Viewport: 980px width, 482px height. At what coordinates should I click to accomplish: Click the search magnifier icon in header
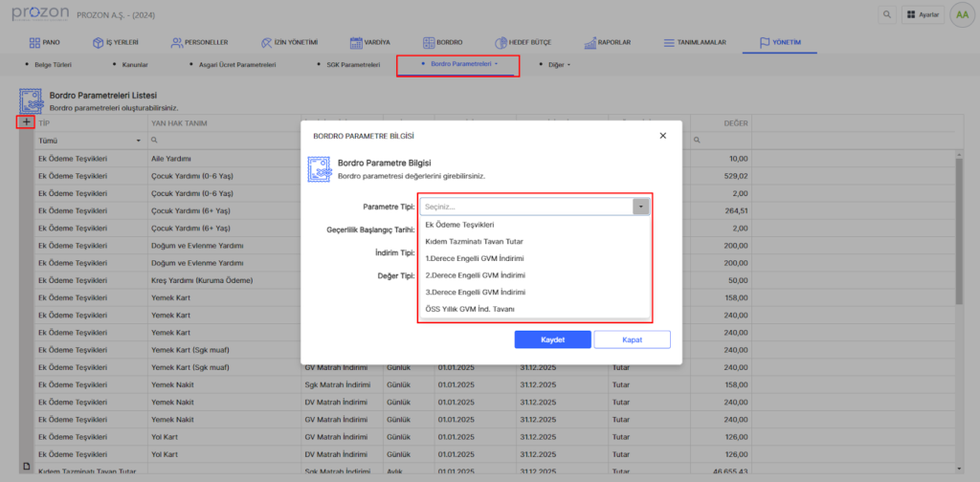click(889, 15)
